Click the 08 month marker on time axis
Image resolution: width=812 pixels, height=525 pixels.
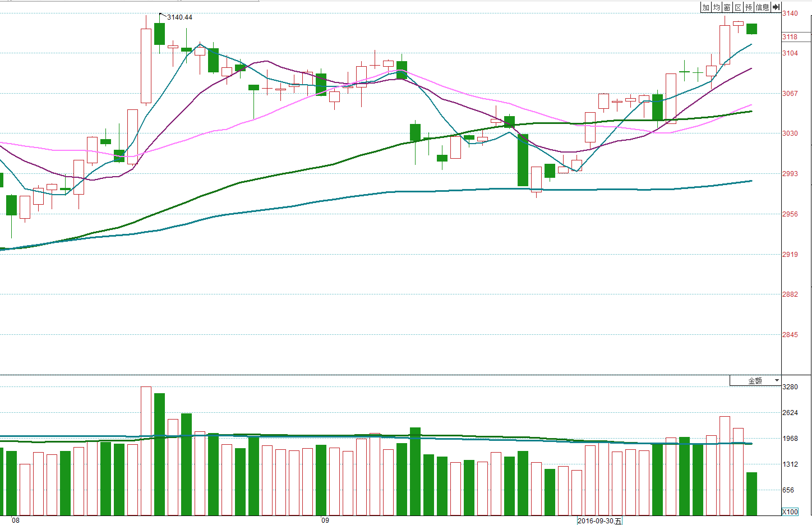(16, 521)
